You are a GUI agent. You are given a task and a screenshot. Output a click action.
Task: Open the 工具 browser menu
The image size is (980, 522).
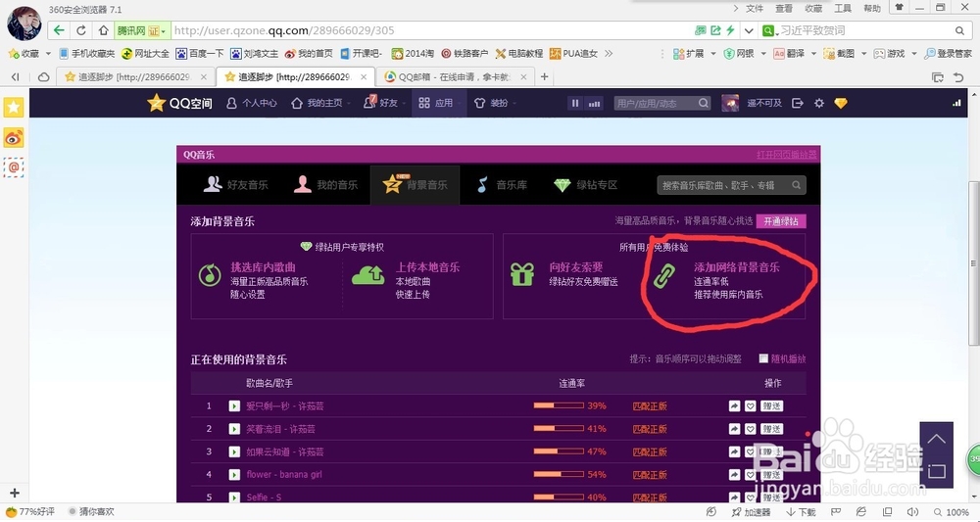843,9
